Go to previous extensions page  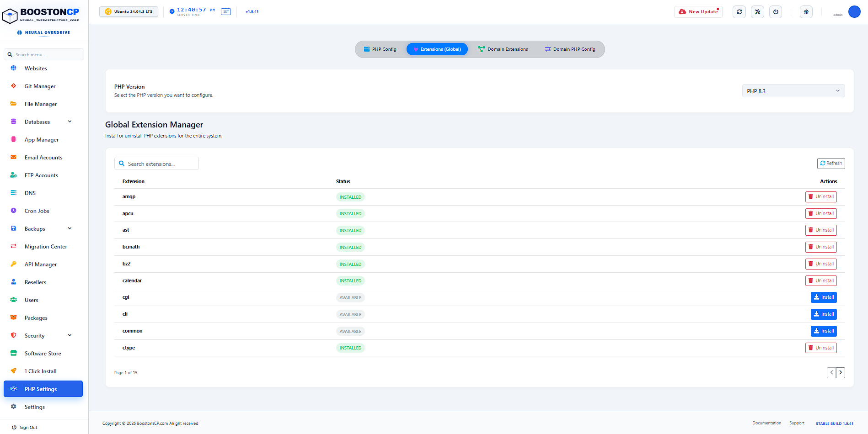(x=831, y=373)
